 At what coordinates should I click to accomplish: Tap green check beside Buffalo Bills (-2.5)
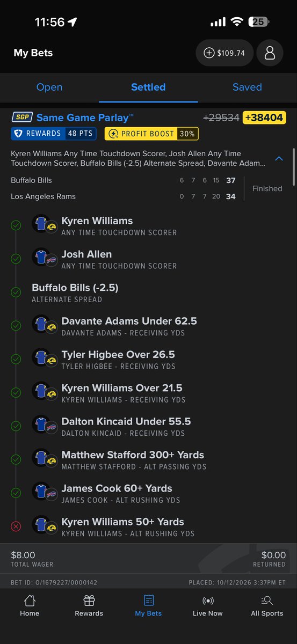click(x=16, y=292)
